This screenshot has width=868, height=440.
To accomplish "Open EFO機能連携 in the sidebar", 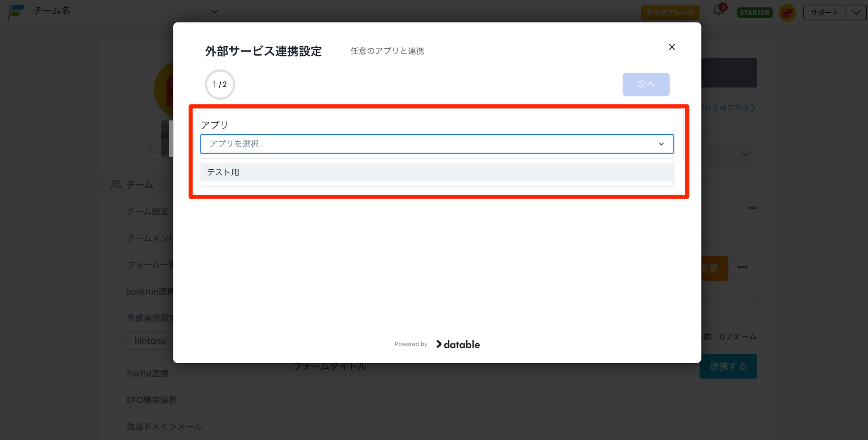I will click(x=152, y=400).
